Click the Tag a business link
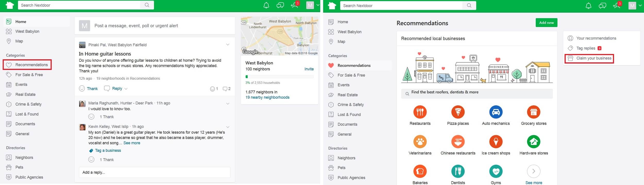The image size is (644, 185). pyautogui.click(x=108, y=151)
